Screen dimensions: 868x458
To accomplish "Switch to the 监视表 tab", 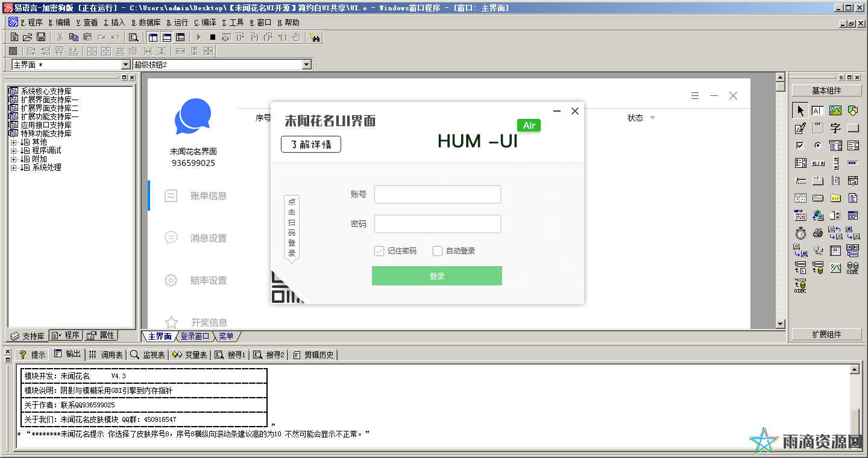I will click(148, 355).
